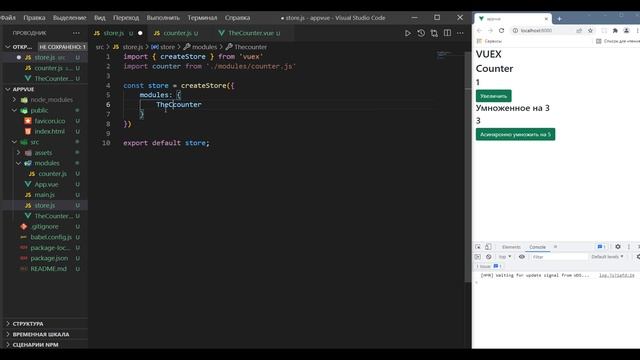Open the Справка menu
The height and width of the screenshot is (360, 640).
click(x=237, y=18)
